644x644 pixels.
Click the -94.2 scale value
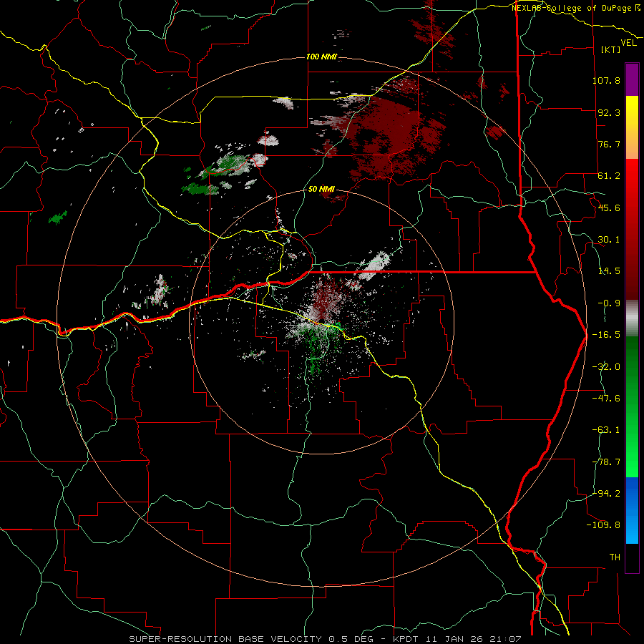606,493
